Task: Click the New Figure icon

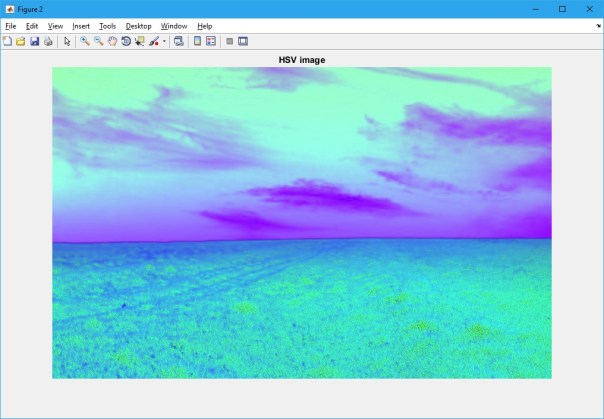Action: pos(7,41)
